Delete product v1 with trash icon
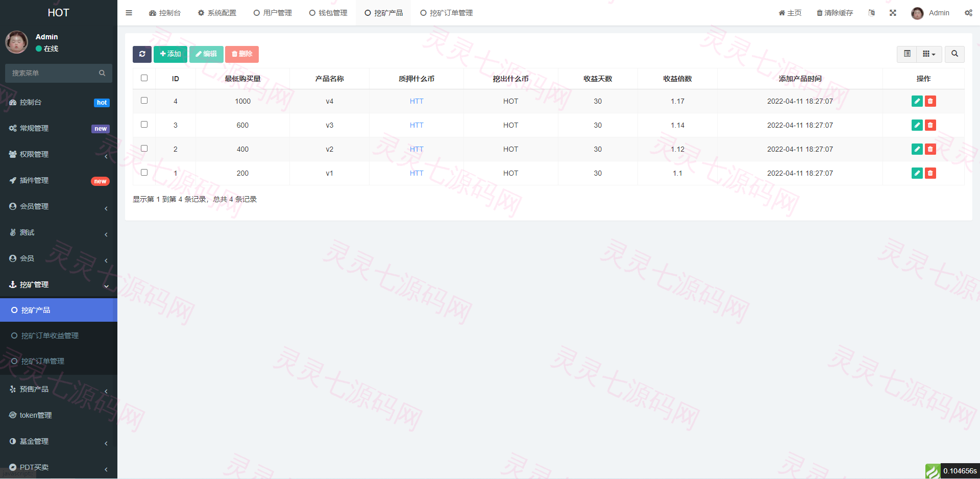 pyautogui.click(x=930, y=173)
